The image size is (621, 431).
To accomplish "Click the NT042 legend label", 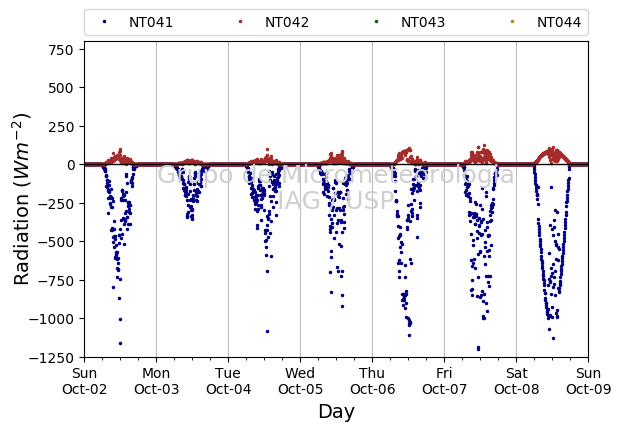I will [287, 22].
